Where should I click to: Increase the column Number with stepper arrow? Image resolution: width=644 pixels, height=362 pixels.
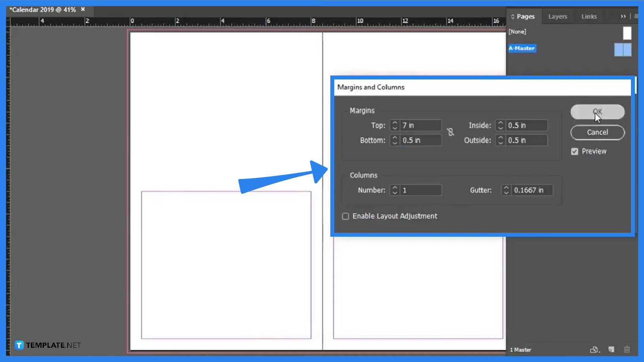click(x=394, y=188)
